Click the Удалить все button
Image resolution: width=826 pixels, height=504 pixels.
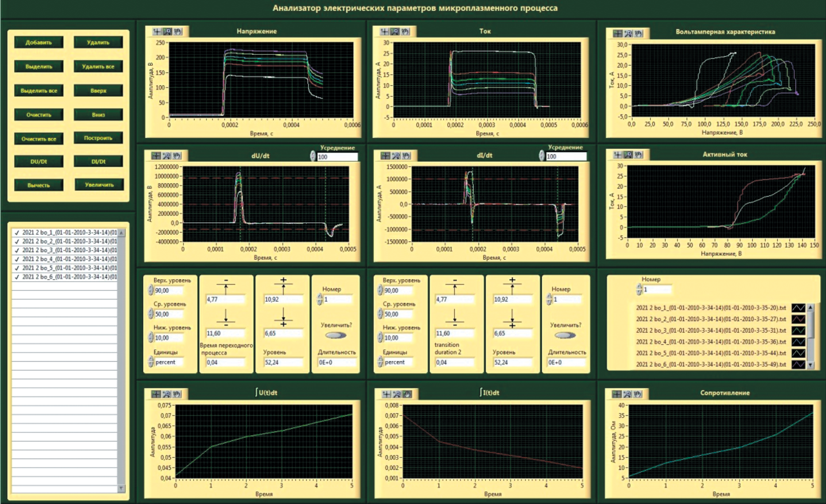click(98, 67)
